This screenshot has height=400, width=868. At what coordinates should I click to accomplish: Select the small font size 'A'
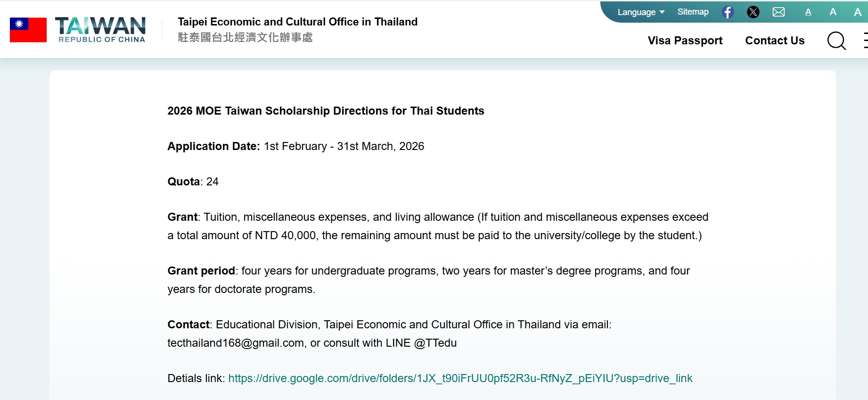(808, 12)
